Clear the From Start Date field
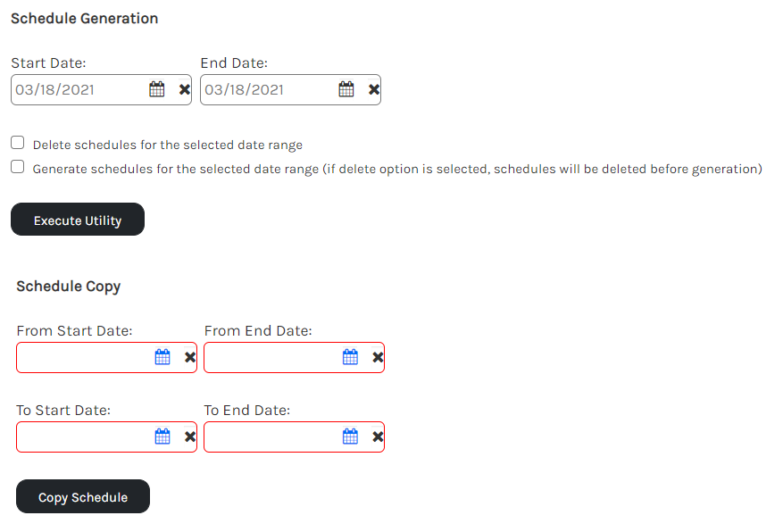Viewport: 783px width, 532px height. point(190,357)
